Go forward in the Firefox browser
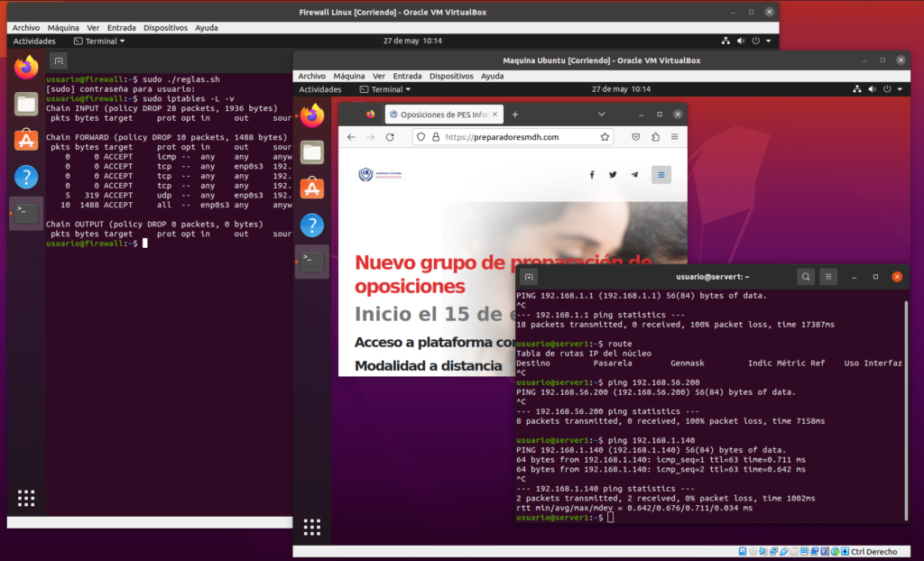Screen dimensions: 924x561 click(371, 137)
